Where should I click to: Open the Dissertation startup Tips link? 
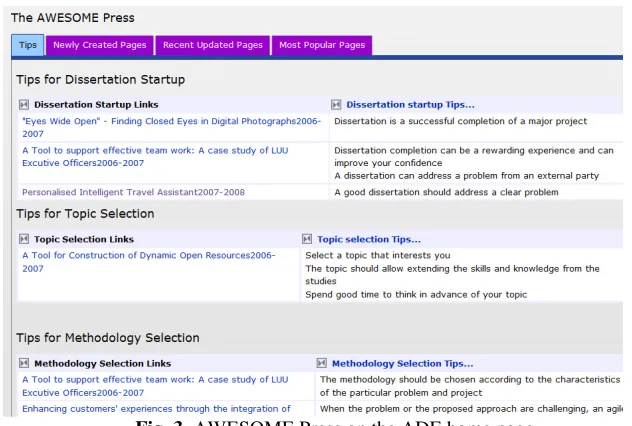(410, 105)
